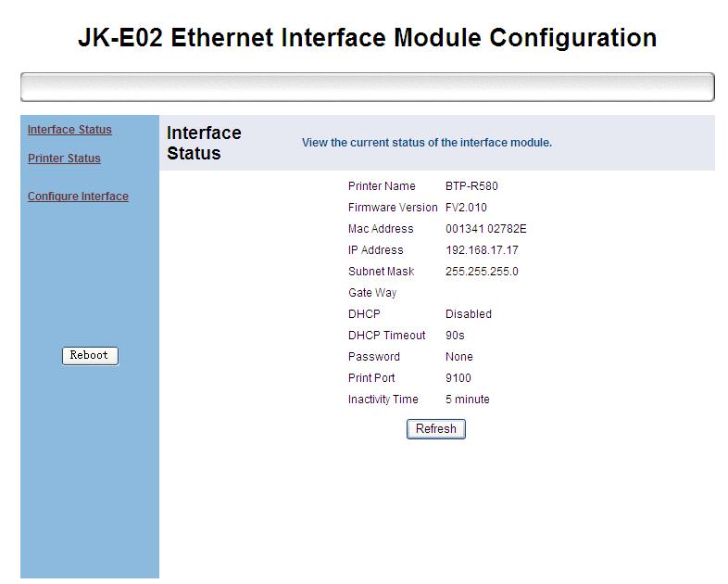Open the Printer Status page link
728x584 pixels.
pos(64,159)
